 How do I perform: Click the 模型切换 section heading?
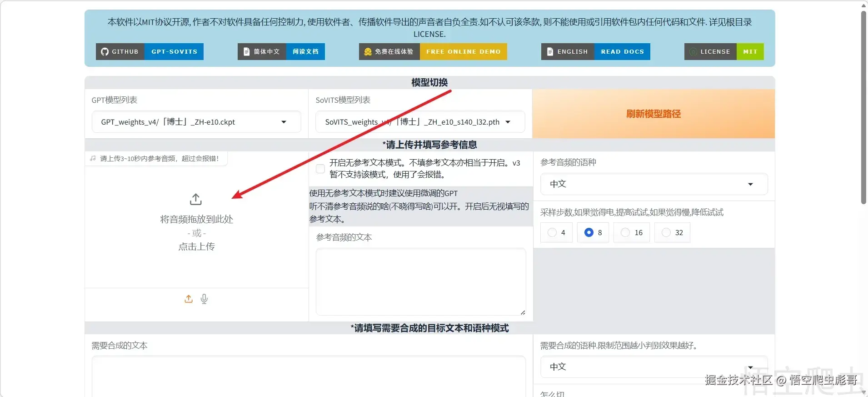point(429,82)
